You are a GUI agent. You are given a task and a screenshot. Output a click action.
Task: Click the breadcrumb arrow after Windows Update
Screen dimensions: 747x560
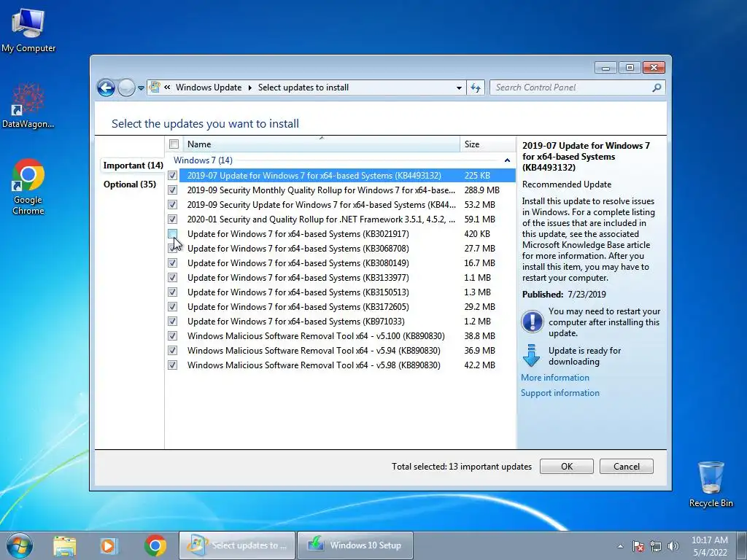[x=249, y=87]
